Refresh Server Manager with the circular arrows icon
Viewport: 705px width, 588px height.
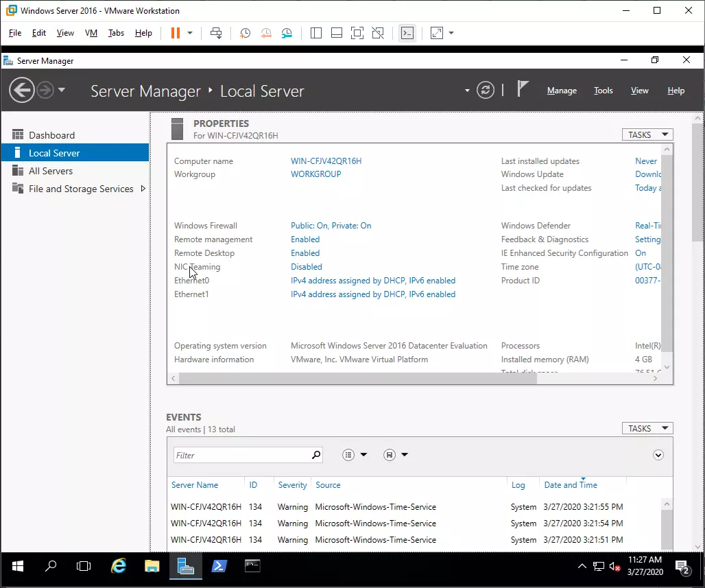(x=486, y=90)
